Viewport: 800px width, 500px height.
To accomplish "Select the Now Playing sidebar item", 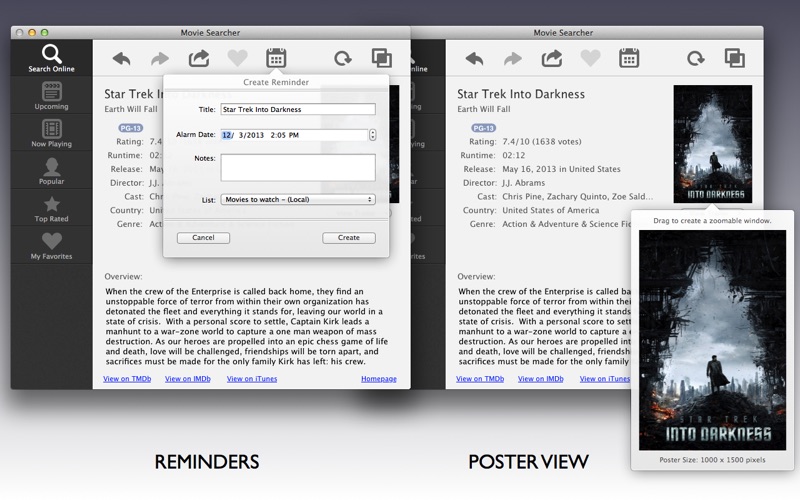I will (52, 133).
